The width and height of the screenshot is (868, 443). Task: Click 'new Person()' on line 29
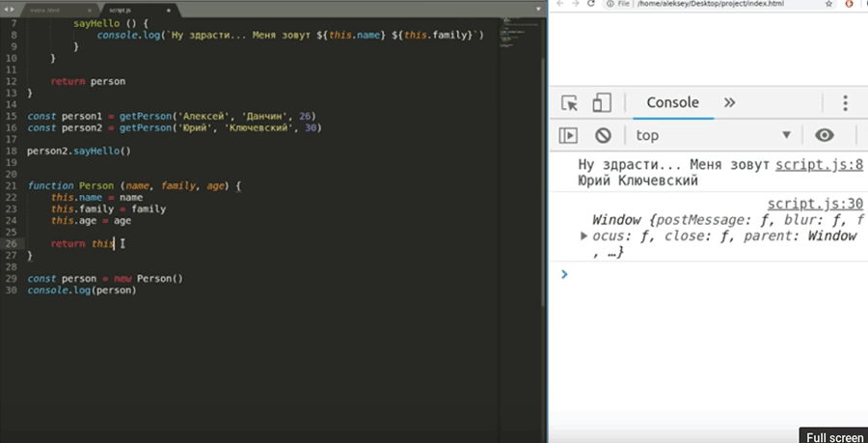pos(148,279)
